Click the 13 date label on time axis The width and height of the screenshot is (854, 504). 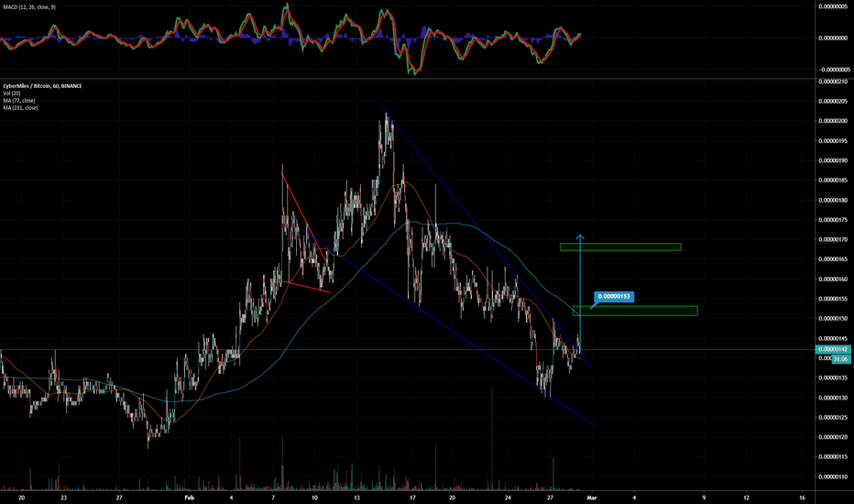(x=356, y=498)
